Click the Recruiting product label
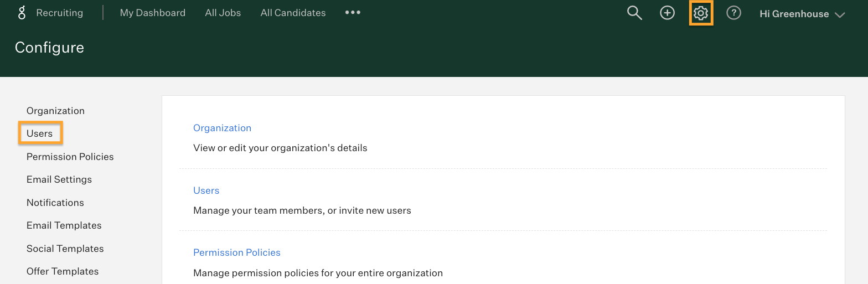 click(60, 13)
